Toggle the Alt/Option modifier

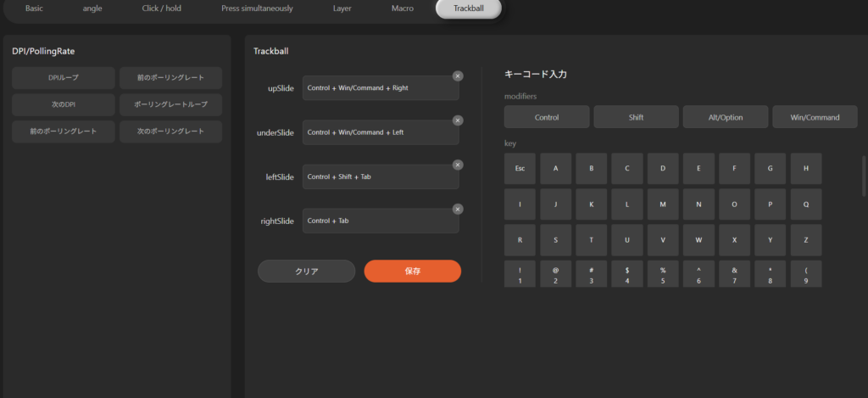[x=726, y=117]
